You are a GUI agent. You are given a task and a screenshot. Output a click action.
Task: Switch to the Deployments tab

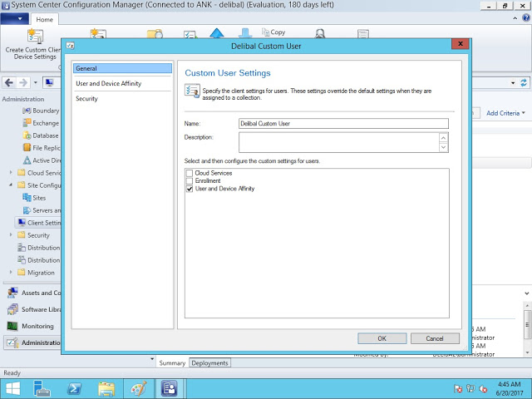pyautogui.click(x=209, y=363)
